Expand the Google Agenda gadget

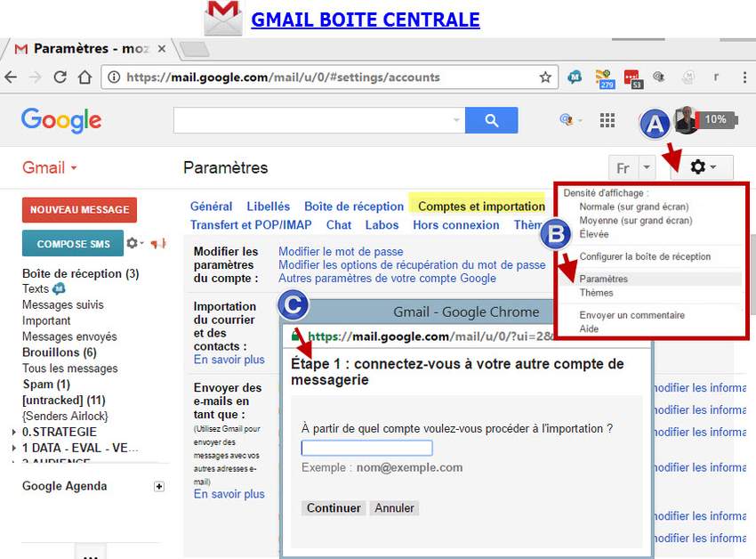click(159, 486)
